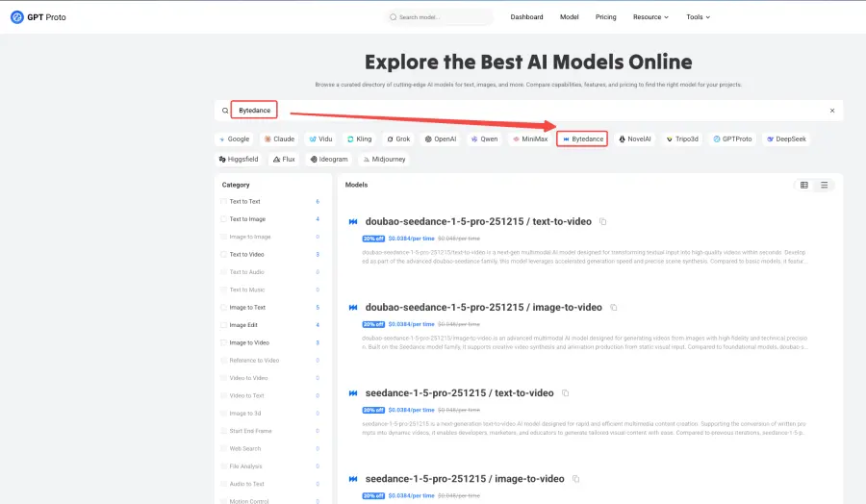Filter by Grok provider chip

tap(398, 139)
